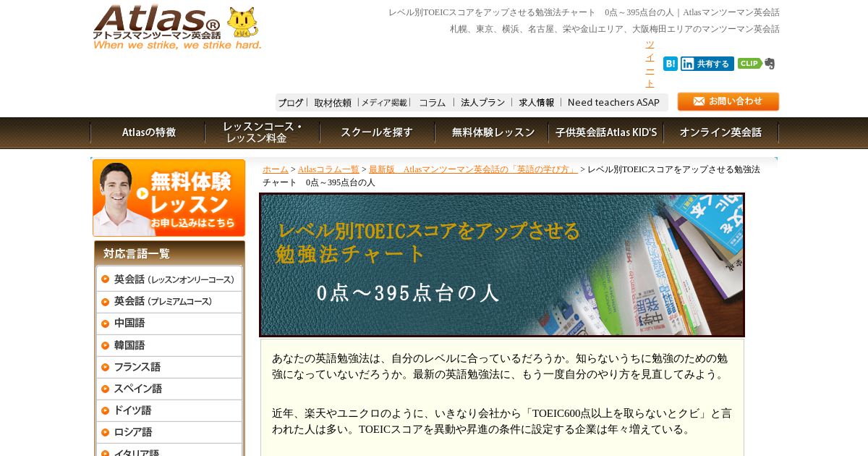The width and height of the screenshot is (868, 456).
Task: Open the 取材依頼 link
Action: [x=333, y=103]
